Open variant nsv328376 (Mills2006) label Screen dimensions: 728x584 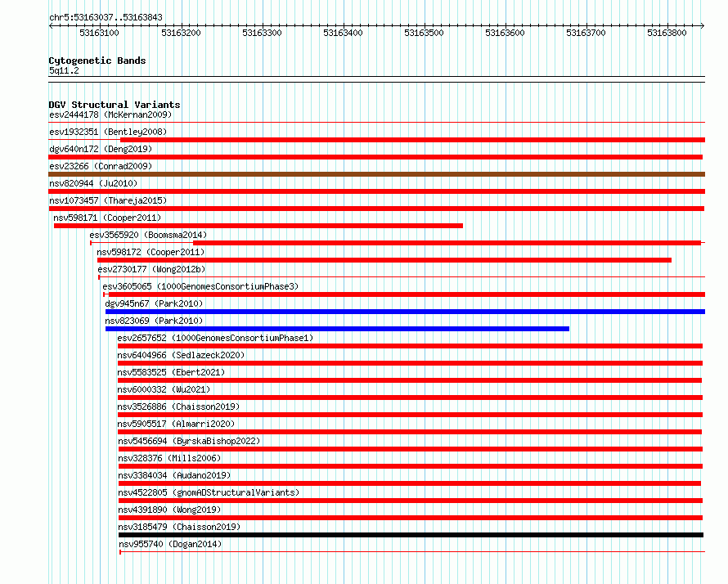[169, 458]
